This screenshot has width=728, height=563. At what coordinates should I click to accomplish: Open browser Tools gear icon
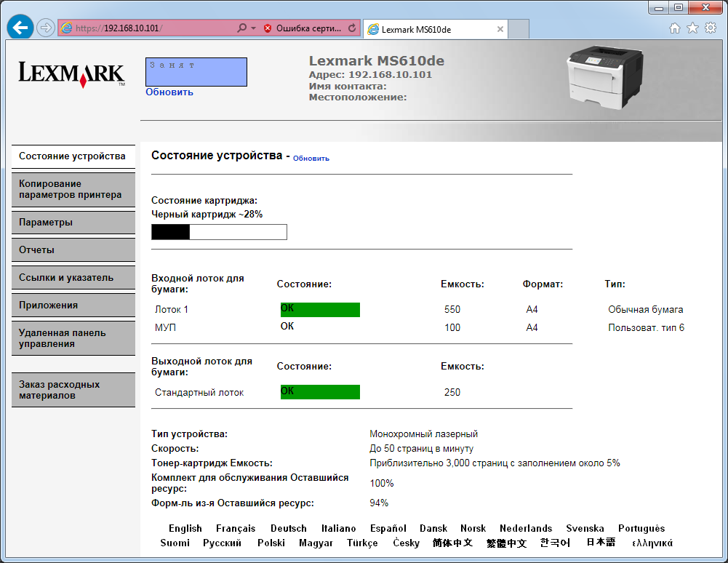coord(711,28)
